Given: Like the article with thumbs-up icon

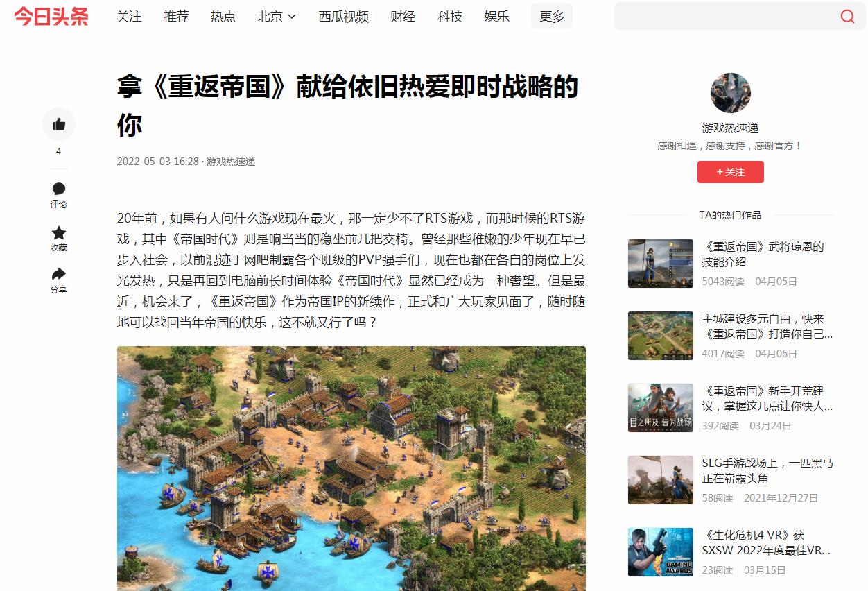Looking at the screenshot, I should pos(59,124).
